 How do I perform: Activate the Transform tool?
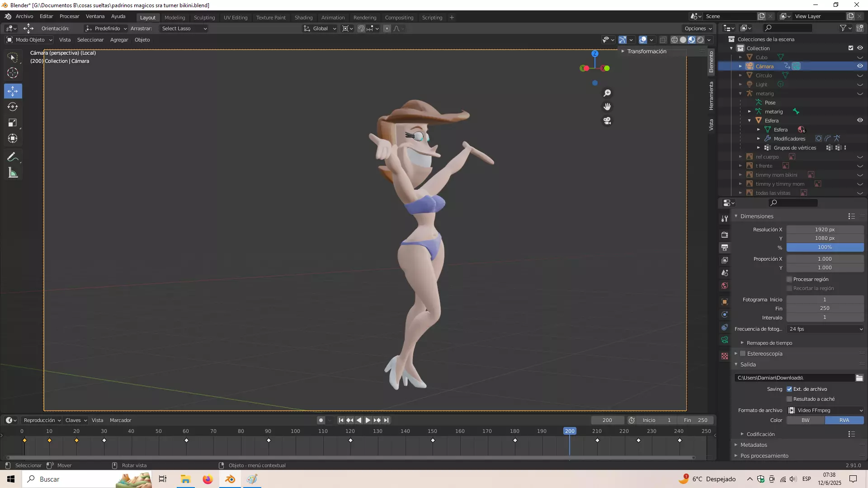13,139
